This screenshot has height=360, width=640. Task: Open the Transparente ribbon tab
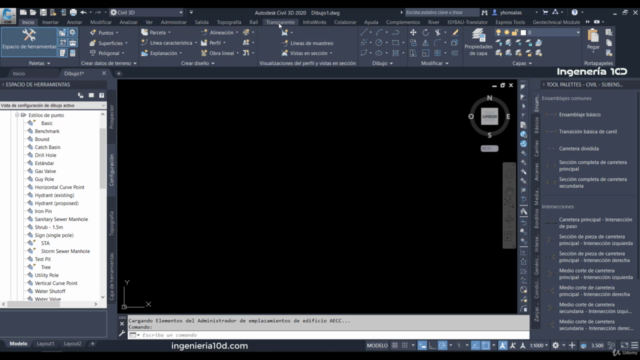pos(280,22)
